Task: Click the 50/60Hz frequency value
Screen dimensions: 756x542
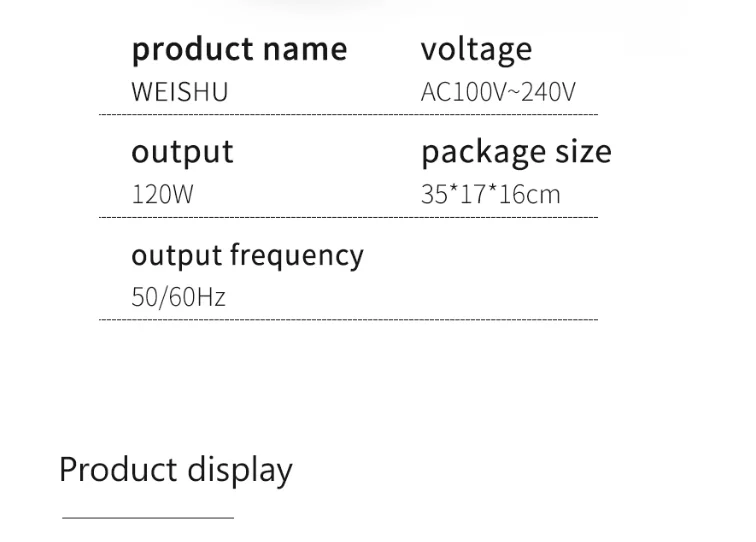Action: [178, 297]
